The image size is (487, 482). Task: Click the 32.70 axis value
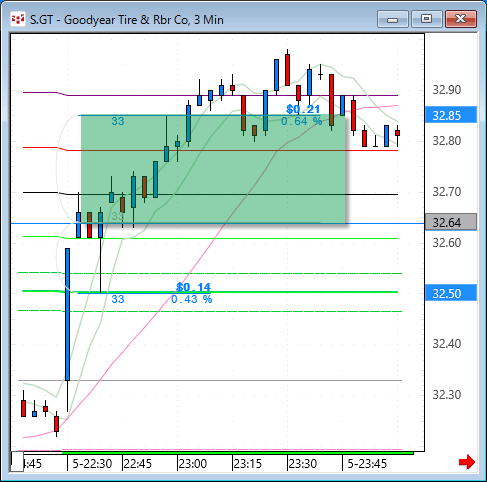(x=447, y=192)
